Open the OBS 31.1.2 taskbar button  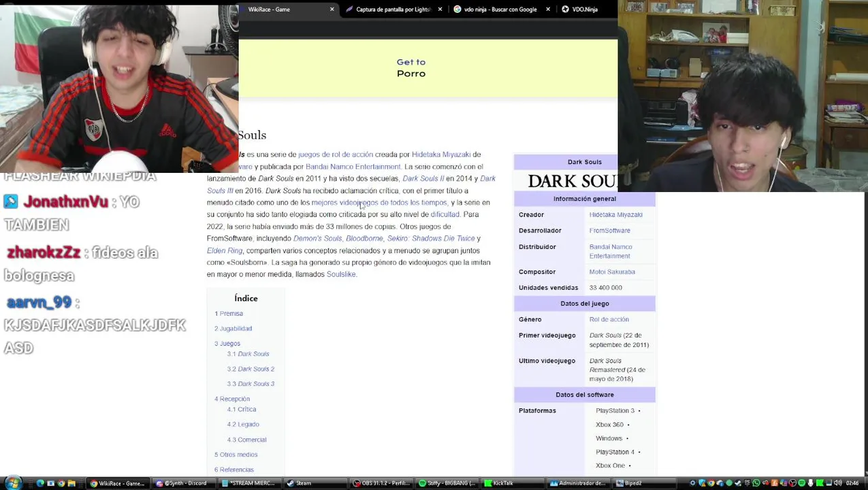point(381,484)
